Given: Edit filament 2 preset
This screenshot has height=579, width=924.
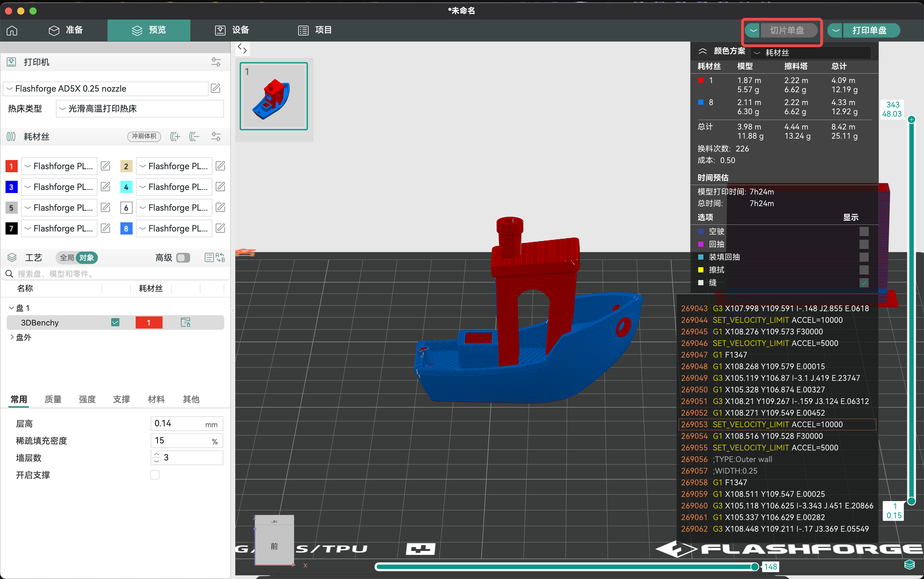Looking at the screenshot, I should [220, 166].
